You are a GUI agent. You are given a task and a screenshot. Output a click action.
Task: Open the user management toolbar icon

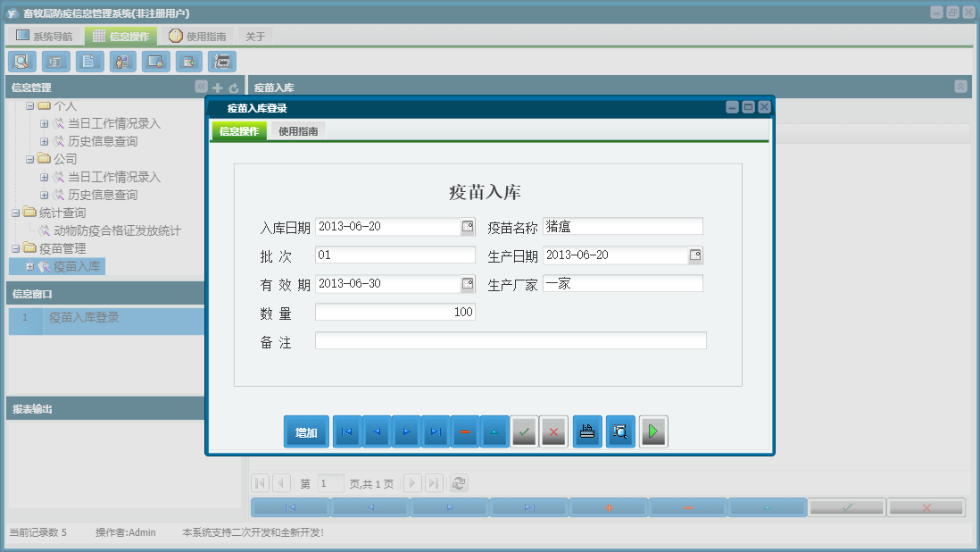coord(122,61)
